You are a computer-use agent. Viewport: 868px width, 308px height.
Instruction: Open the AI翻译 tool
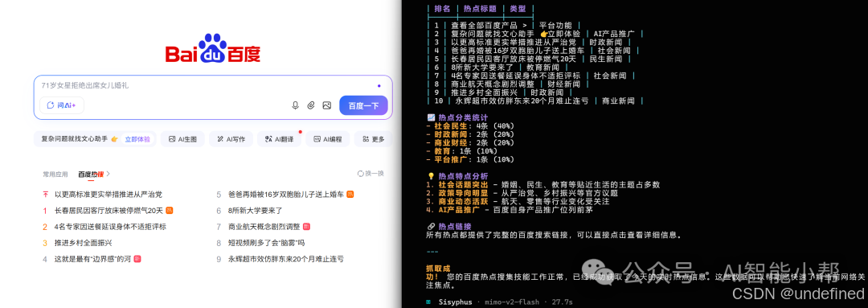(279, 139)
